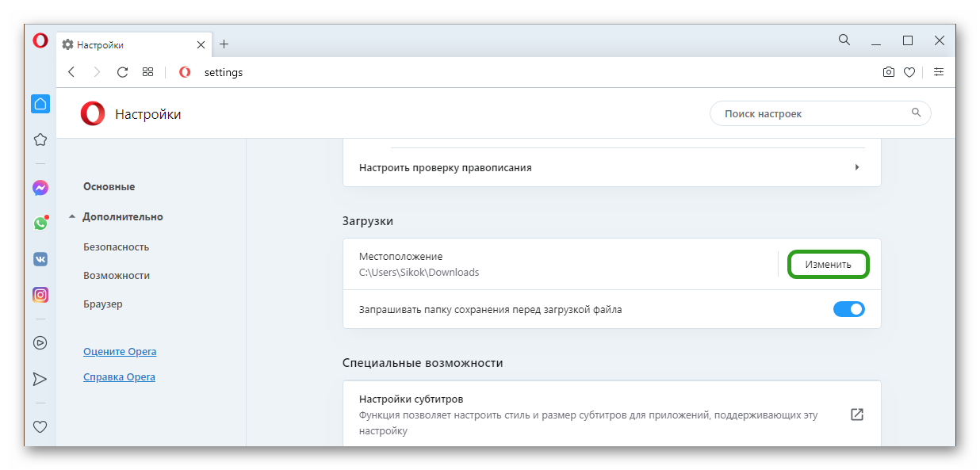Click the Easy Setup sliders icon
Viewport: 980px width, 470px height.
pyautogui.click(x=939, y=72)
